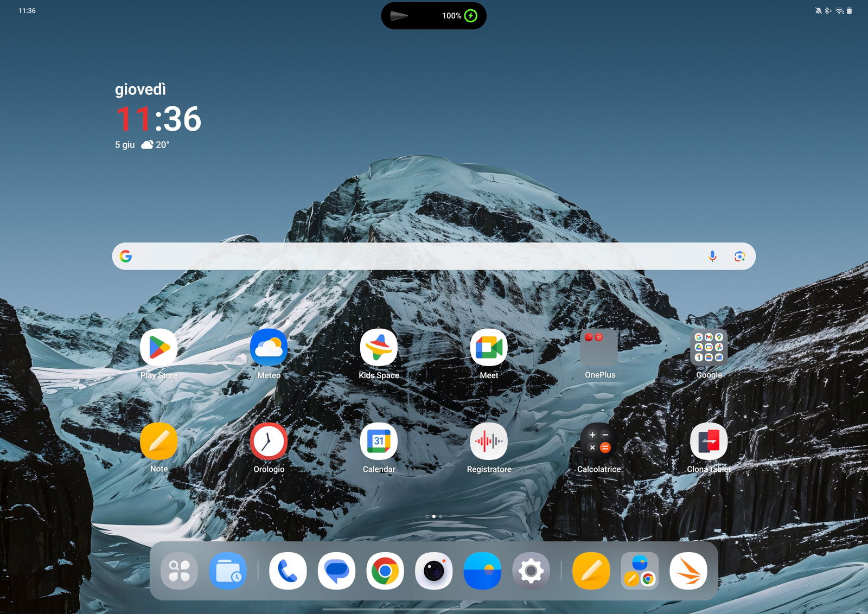Launch Chrome browser from dock

tap(385, 571)
